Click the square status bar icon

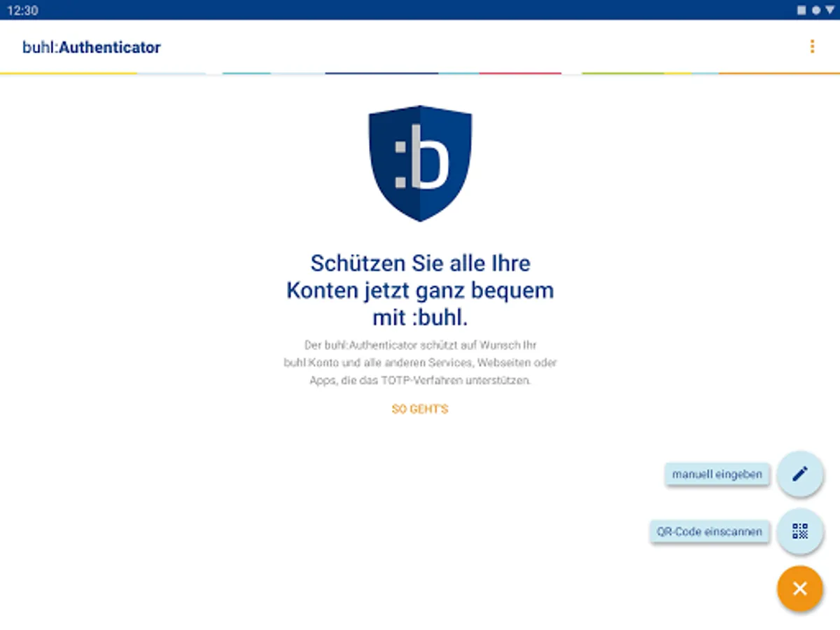pyautogui.click(x=801, y=10)
